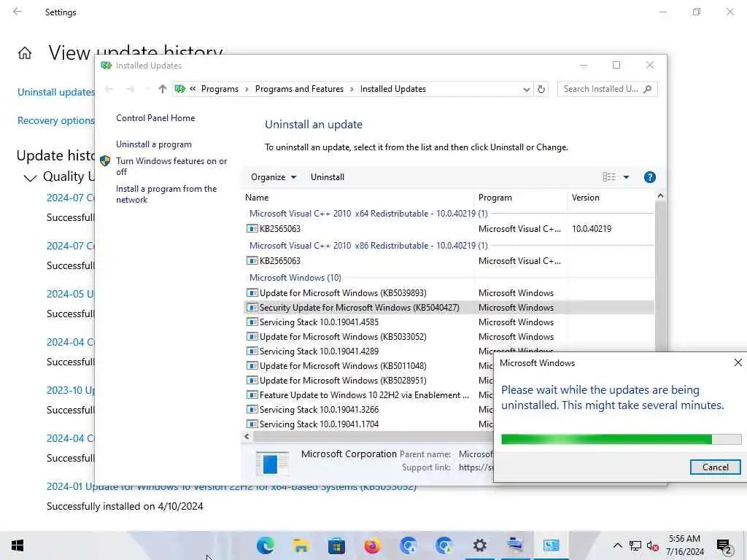Cancel the update uninstall
Screen dimensions: 747x560
tap(715, 467)
